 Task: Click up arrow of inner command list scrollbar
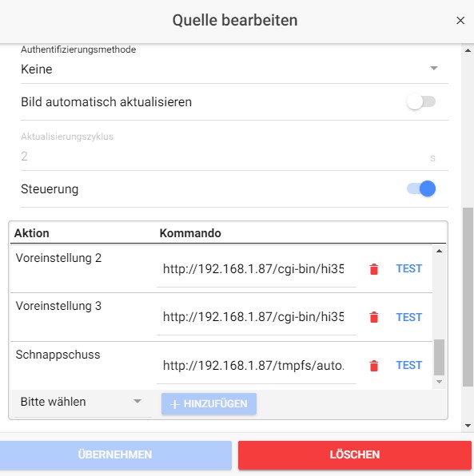[x=439, y=251]
